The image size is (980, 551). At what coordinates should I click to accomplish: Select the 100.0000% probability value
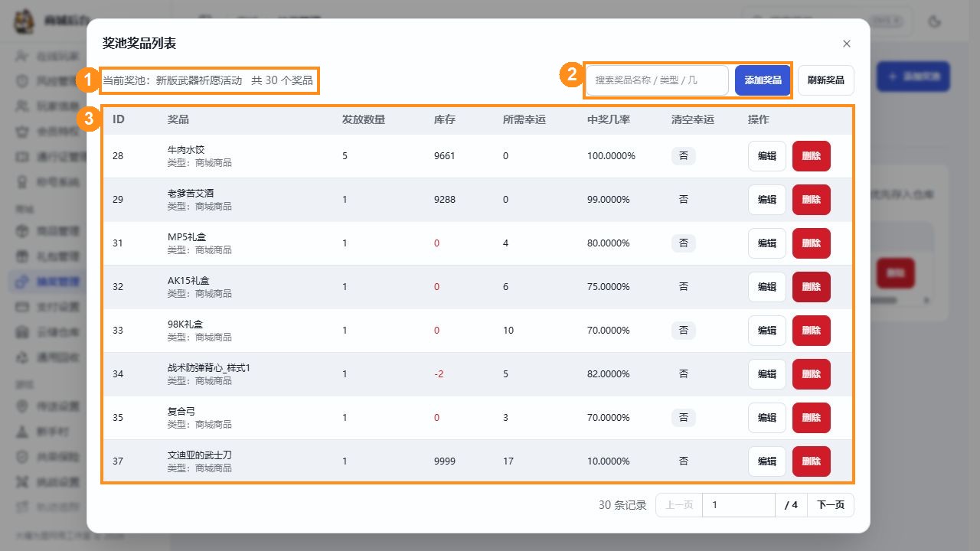(611, 156)
